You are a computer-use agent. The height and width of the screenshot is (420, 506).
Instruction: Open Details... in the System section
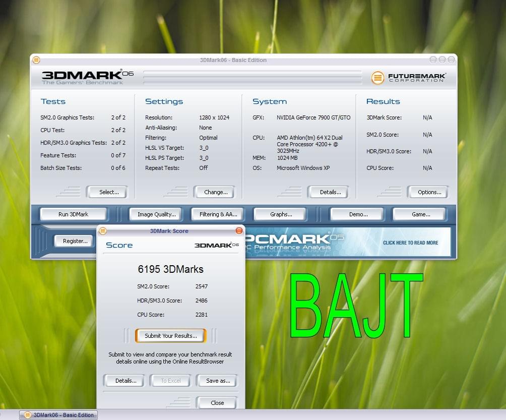pos(329,192)
